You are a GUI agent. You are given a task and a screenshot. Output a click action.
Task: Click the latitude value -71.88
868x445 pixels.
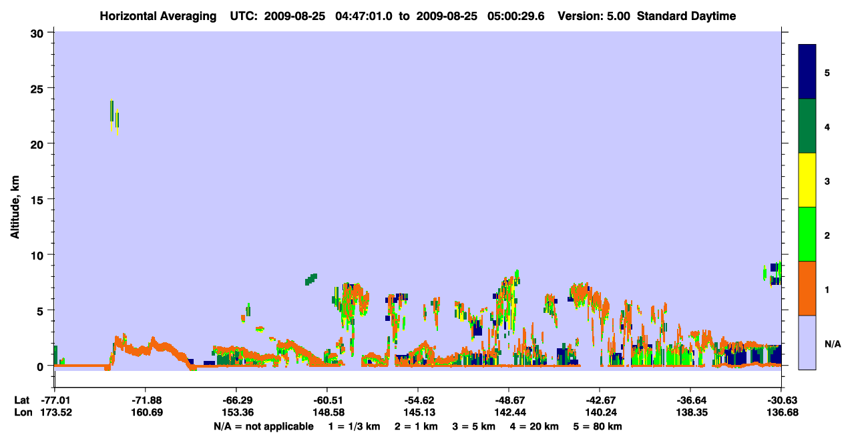tap(145, 400)
